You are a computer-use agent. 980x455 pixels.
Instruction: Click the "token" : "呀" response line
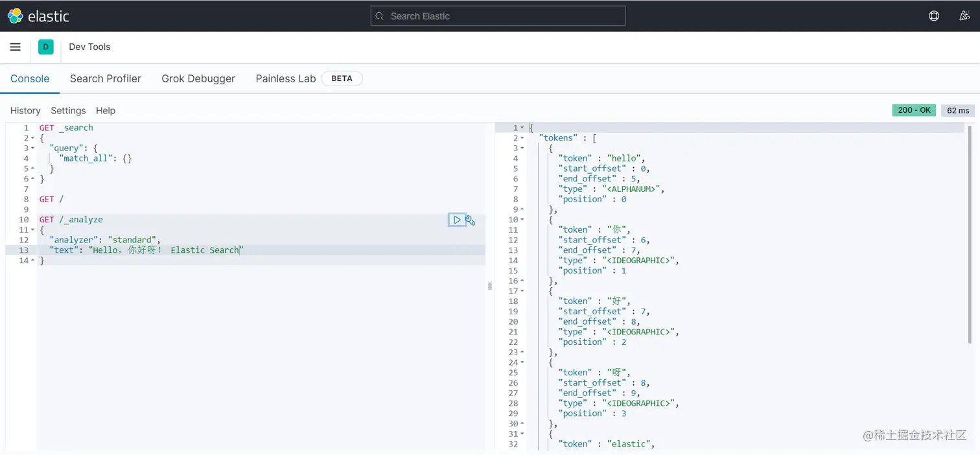[594, 372]
